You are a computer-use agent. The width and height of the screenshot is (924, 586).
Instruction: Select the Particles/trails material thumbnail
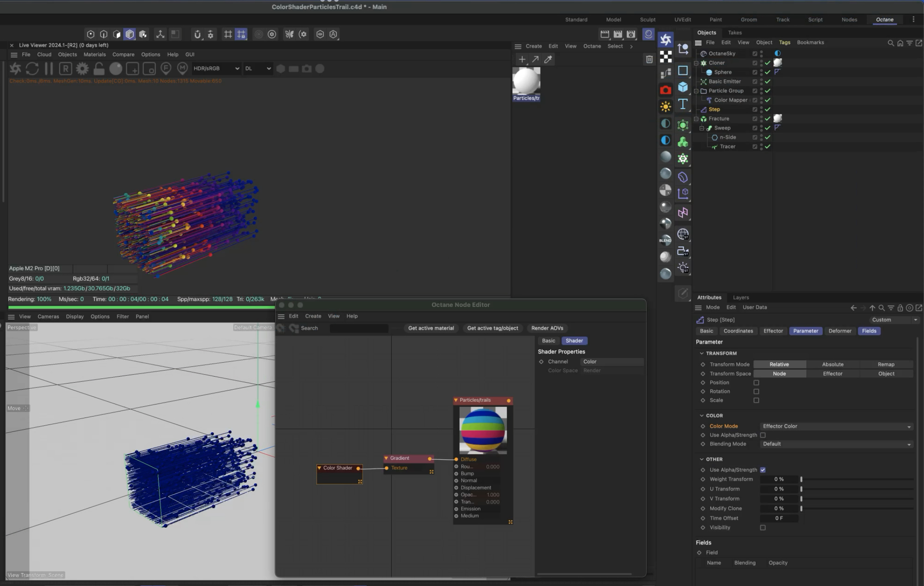coord(526,81)
